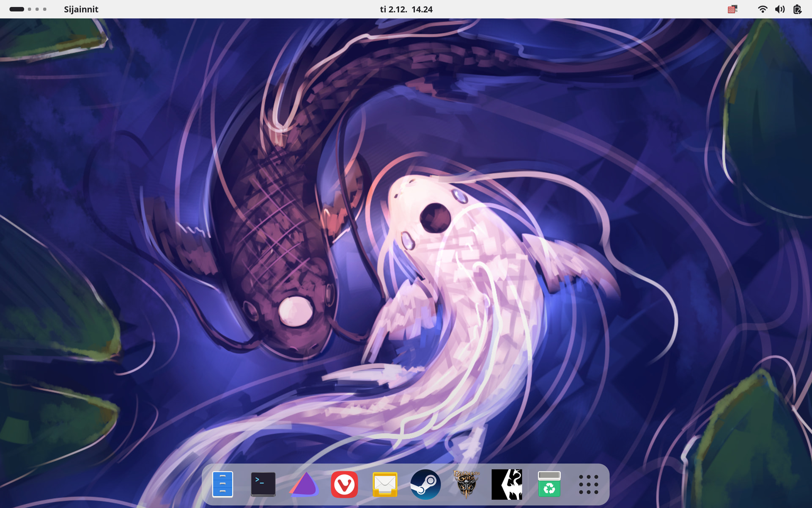Launch the Terminal from the dock
Viewport: 812px width, 508px height.
pos(263,484)
